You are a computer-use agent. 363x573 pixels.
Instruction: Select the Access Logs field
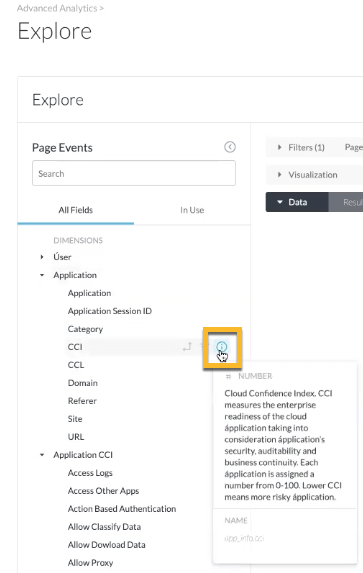[x=90, y=473]
